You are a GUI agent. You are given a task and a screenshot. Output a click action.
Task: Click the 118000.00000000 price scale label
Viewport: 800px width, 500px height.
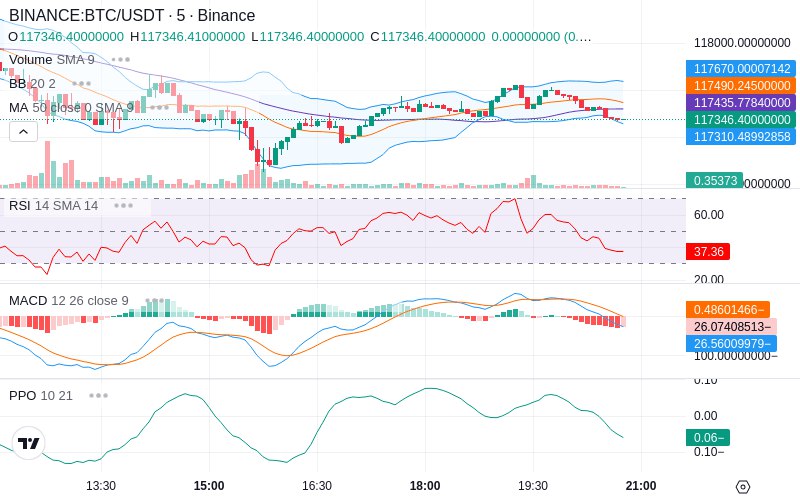[742, 43]
